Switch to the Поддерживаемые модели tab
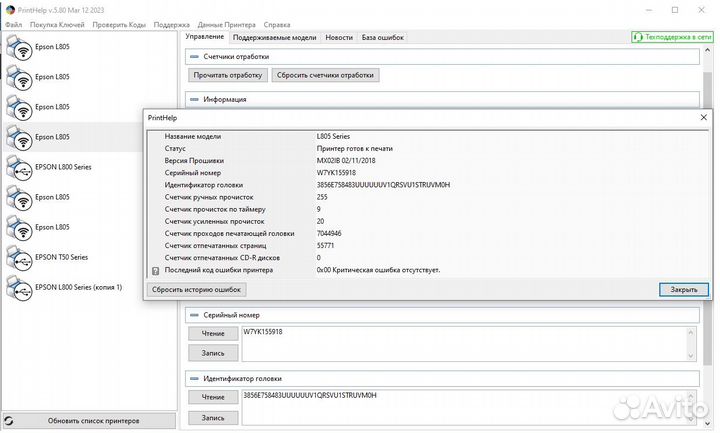This screenshot has width=720, height=433. (x=275, y=38)
